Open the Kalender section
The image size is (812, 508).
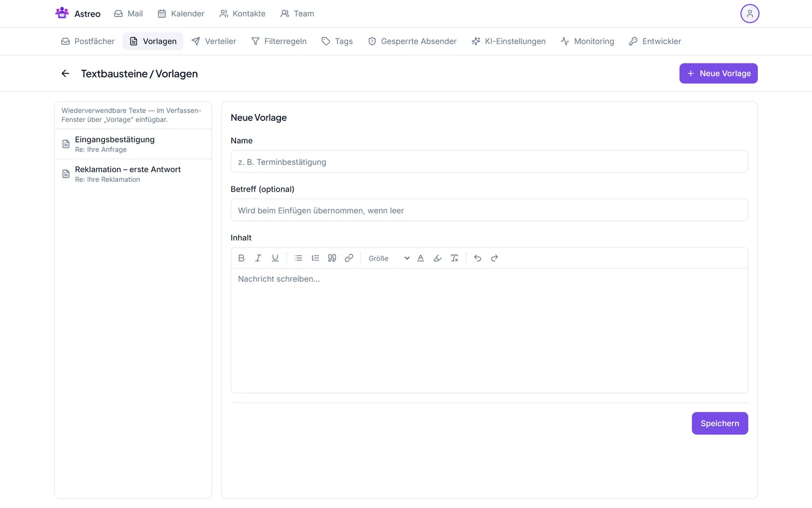click(181, 14)
